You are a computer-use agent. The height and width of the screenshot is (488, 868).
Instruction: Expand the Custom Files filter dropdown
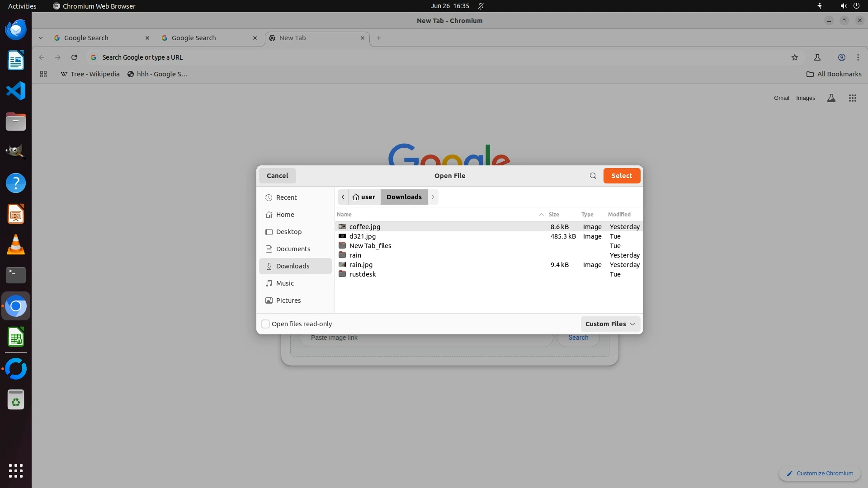610,324
